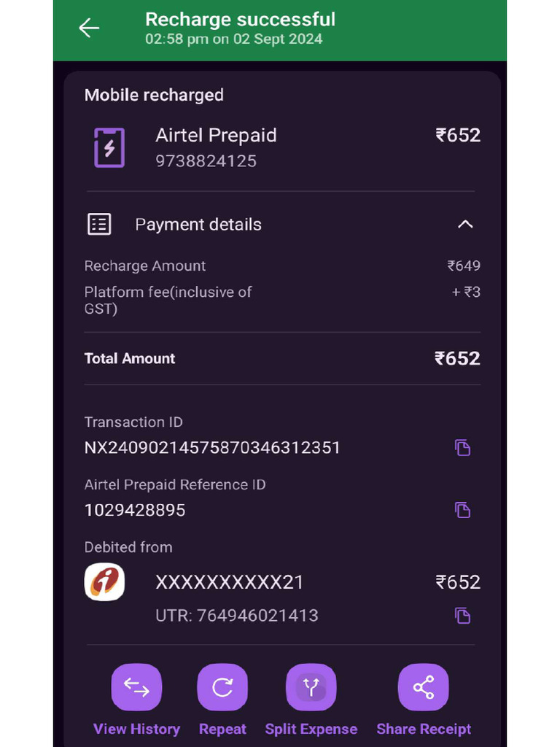Click the Payment details list icon
The image size is (560, 747).
click(x=99, y=225)
